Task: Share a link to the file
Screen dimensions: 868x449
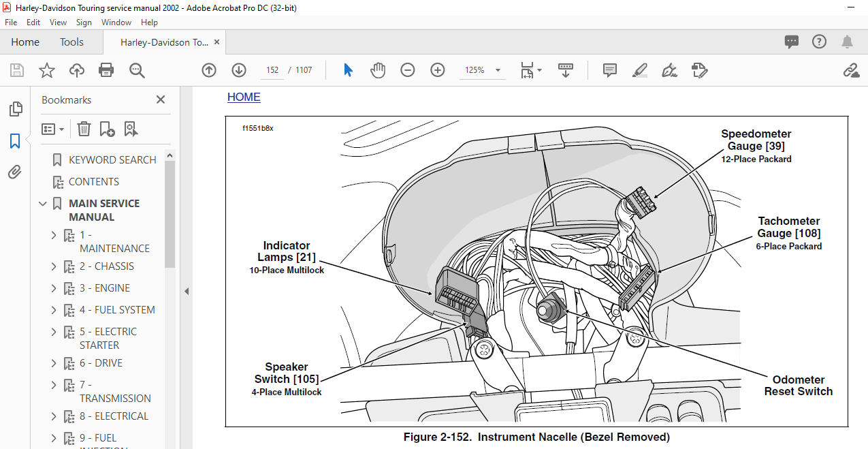Action: [x=850, y=70]
